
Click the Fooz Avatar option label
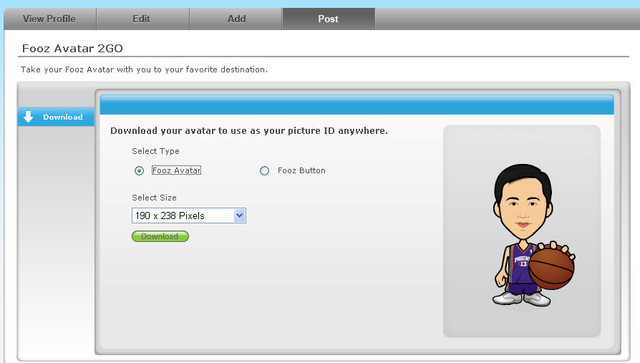click(176, 170)
